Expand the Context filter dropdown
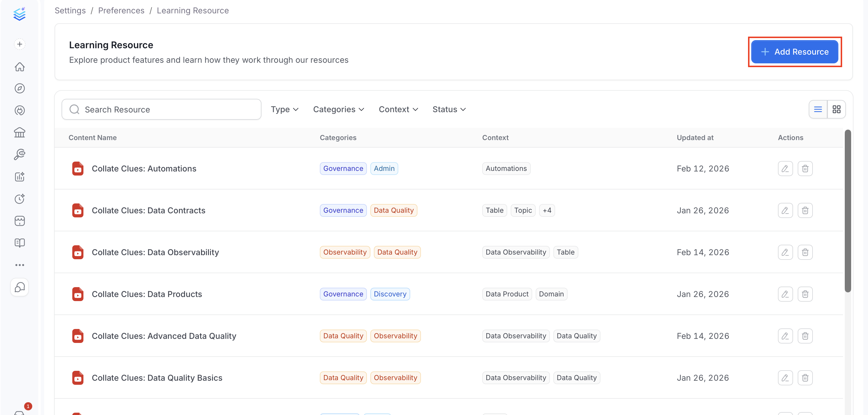This screenshot has width=868, height=415. point(398,109)
